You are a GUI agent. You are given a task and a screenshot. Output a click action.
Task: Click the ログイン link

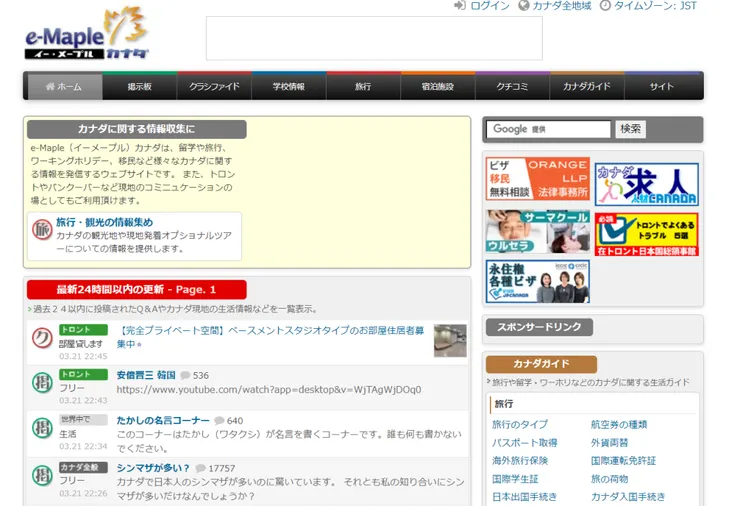coord(490,6)
